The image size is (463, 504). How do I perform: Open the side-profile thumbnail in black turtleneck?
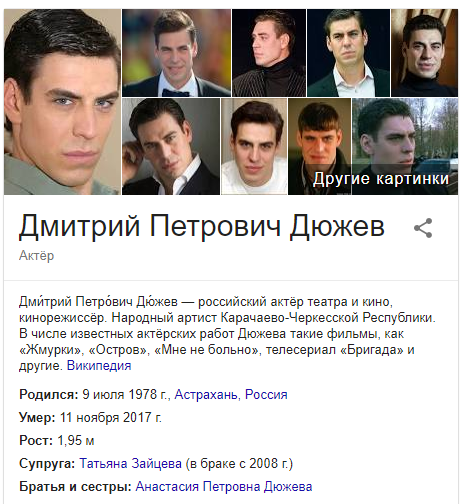tap(269, 53)
